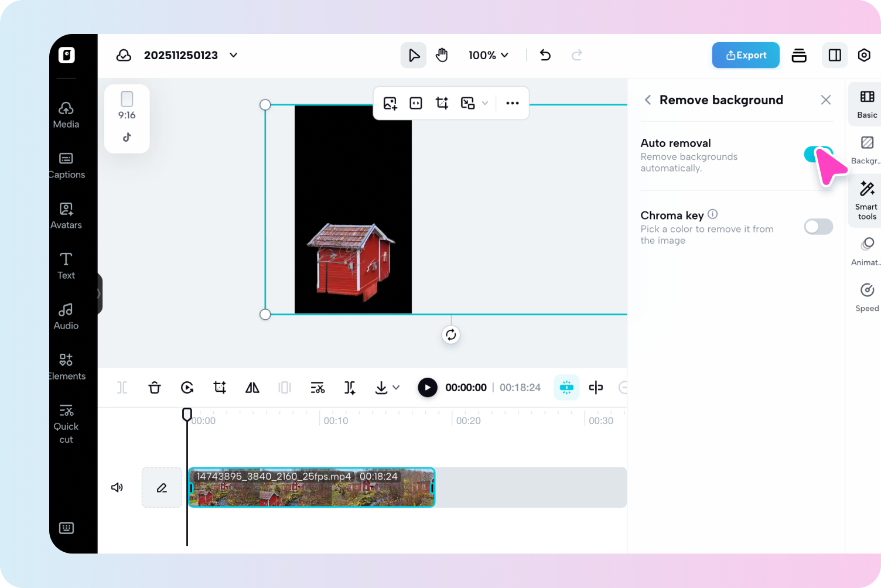Mirror the clip horizontally
This screenshot has width=881, height=588.
click(x=252, y=387)
